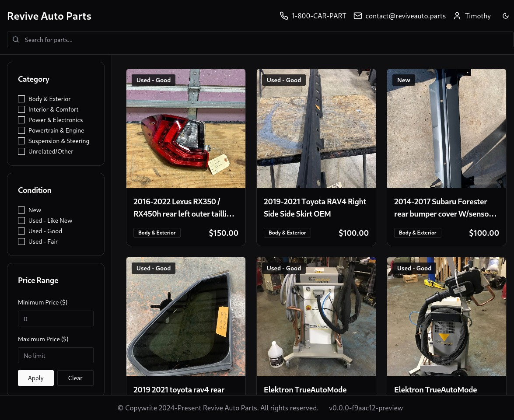This screenshot has height=420, width=514.
Task: Focus the Minimum Price input field
Action: click(x=56, y=318)
